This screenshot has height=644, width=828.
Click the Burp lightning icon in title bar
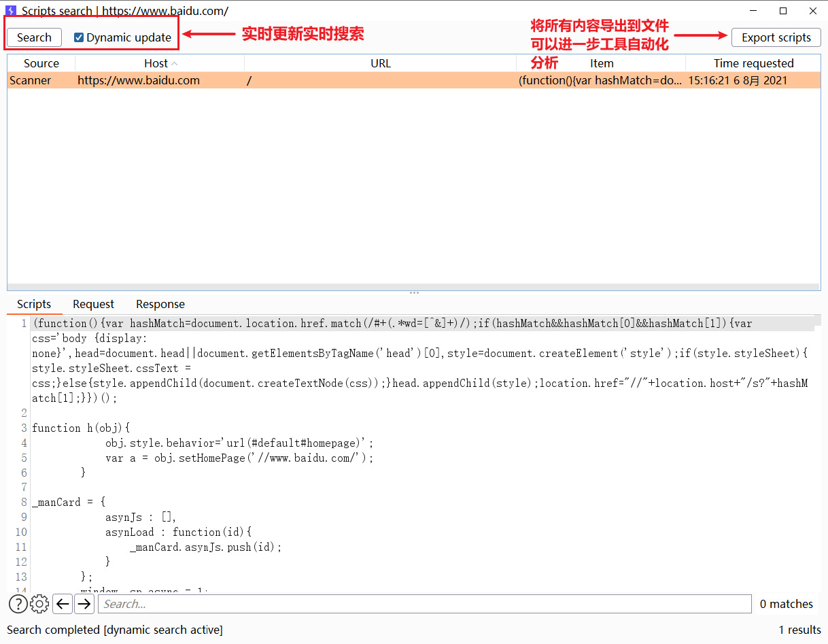(11, 11)
